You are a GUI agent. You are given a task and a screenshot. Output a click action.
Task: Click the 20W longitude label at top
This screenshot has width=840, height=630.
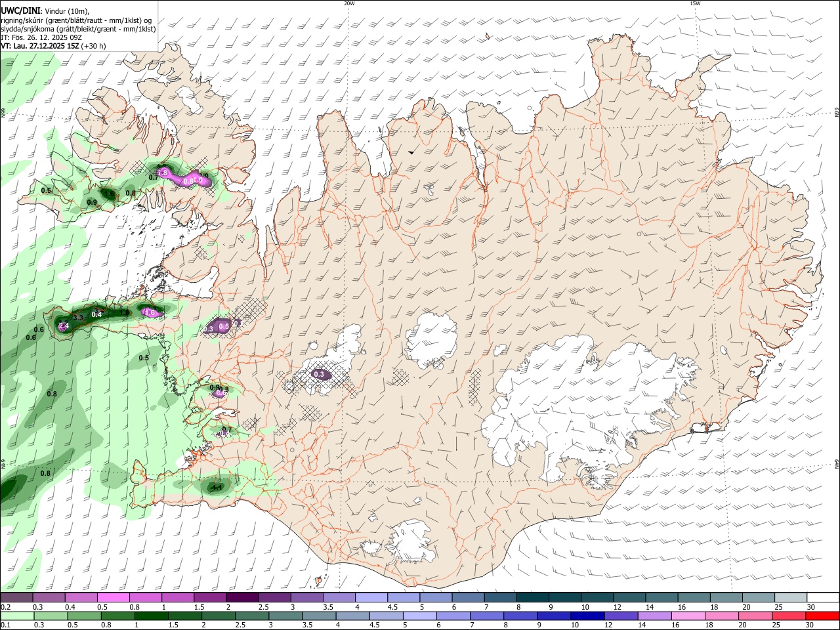point(349,3)
